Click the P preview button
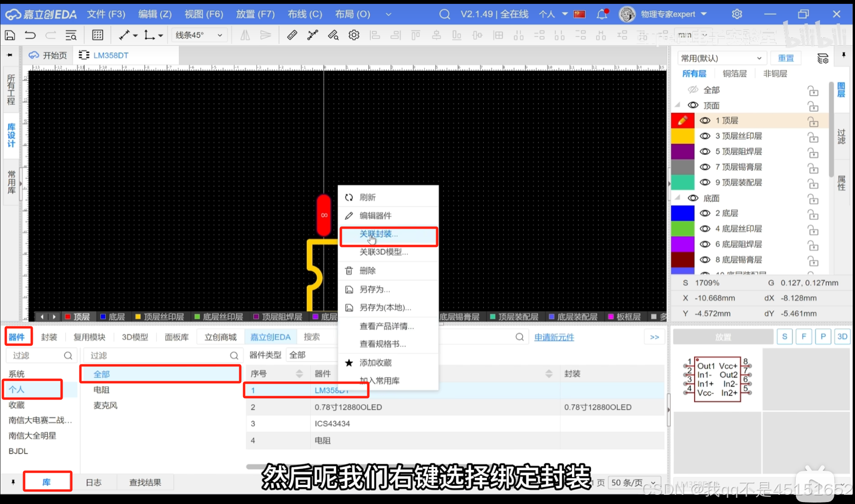 tap(823, 337)
